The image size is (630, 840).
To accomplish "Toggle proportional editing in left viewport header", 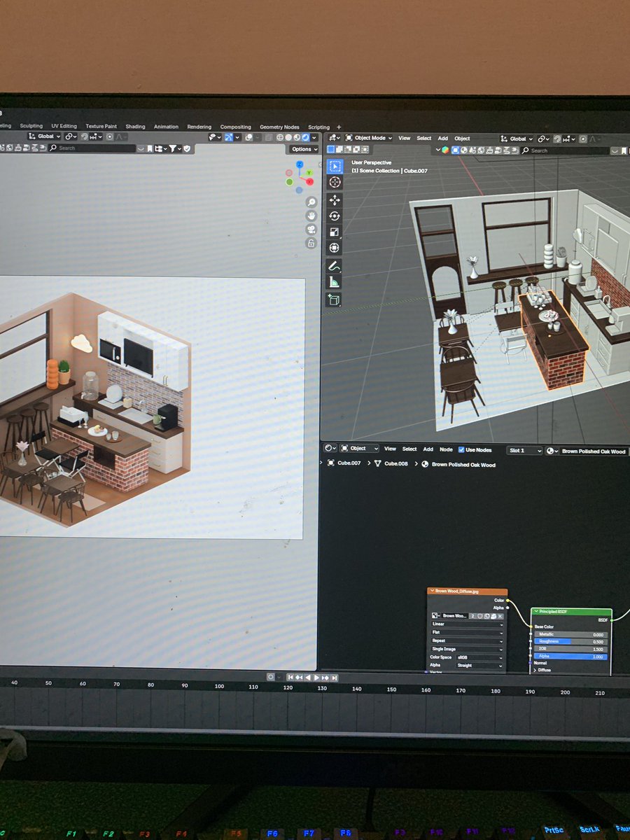I will point(110,136).
